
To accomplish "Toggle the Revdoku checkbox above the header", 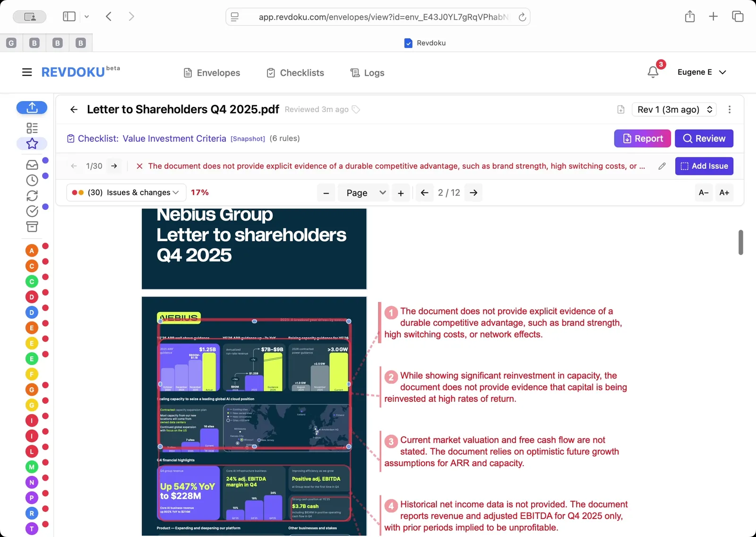I will point(408,43).
